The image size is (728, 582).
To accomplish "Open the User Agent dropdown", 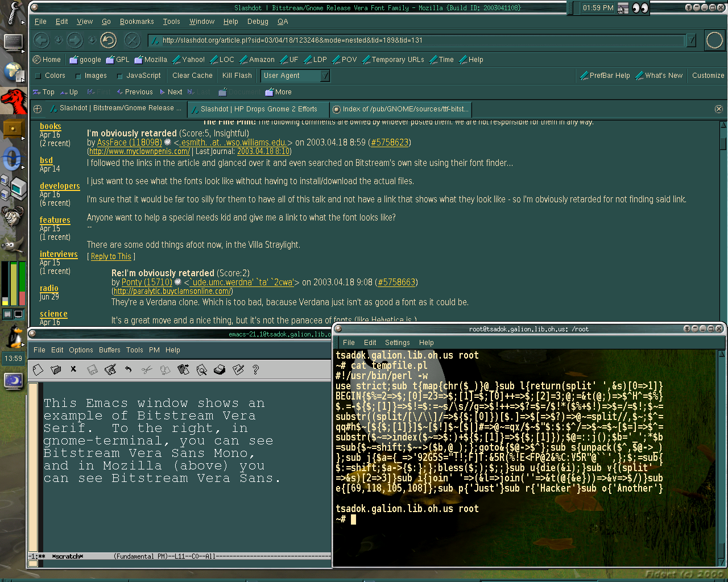I will point(295,76).
